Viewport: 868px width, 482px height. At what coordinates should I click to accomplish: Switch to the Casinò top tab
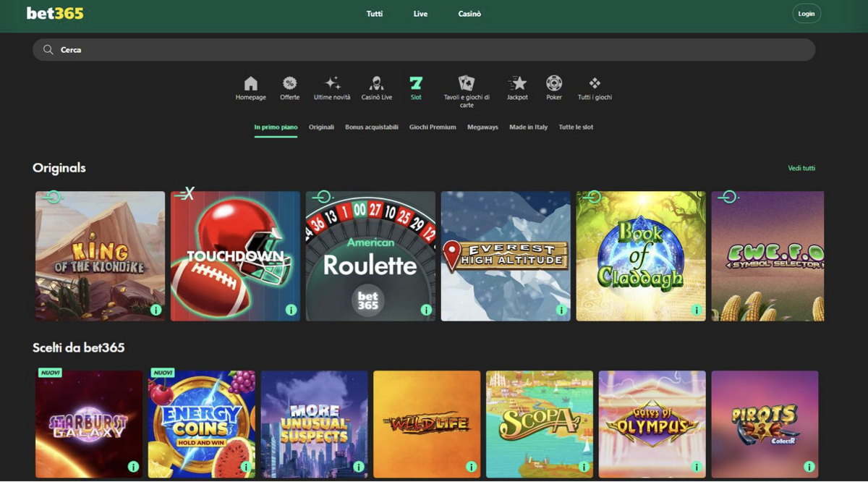coord(469,14)
